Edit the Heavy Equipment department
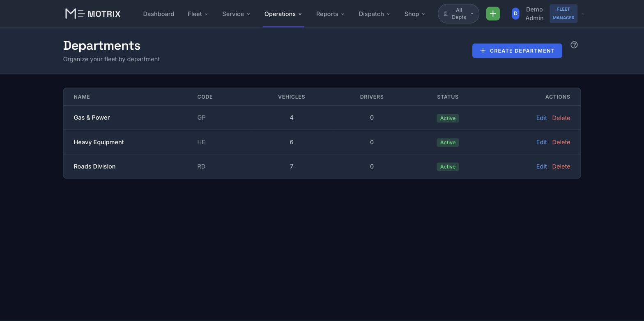 tap(541, 142)
